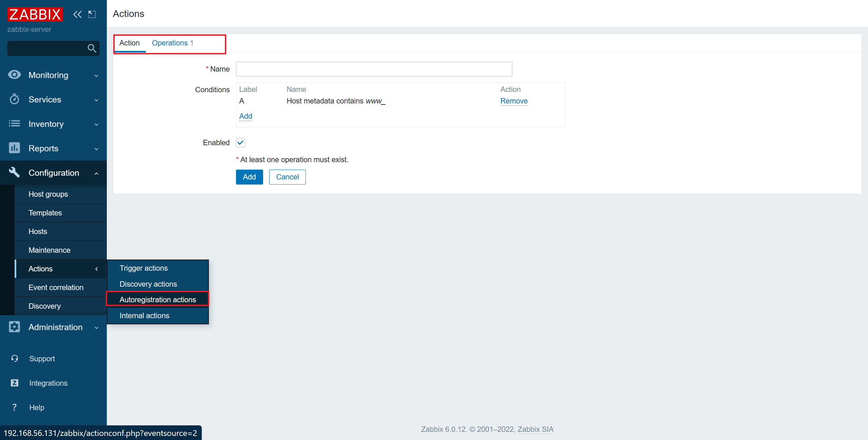Image resolution: width=868 pixels, height=440 pixels.
Task: Click the search magnifier icon
Action: click(92, 48)
